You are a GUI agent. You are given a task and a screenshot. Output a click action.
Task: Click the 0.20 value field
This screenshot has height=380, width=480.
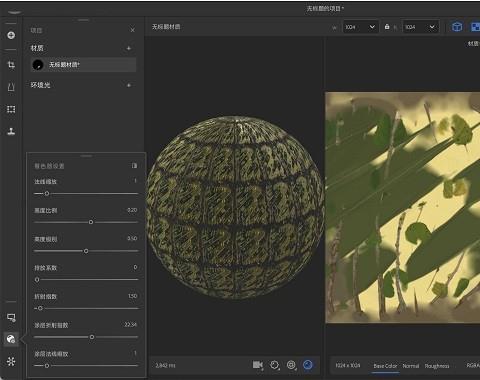[132, 210]
